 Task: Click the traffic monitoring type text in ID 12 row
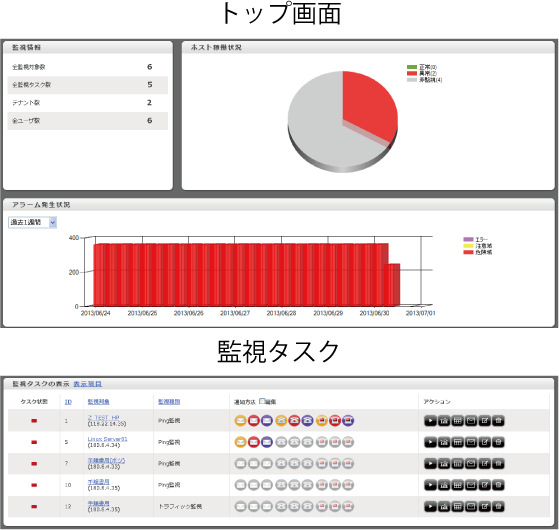tap(180, 506)
